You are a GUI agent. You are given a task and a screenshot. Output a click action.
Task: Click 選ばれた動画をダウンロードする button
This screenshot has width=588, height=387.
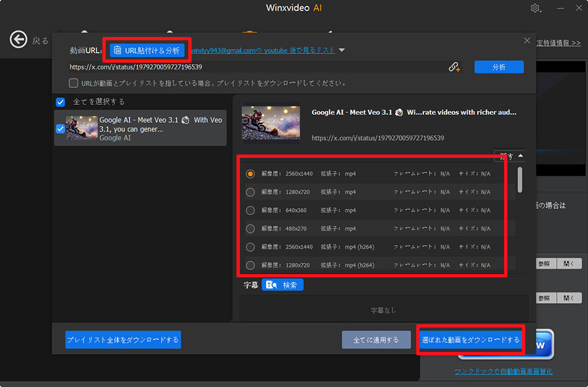click(470, 339)
